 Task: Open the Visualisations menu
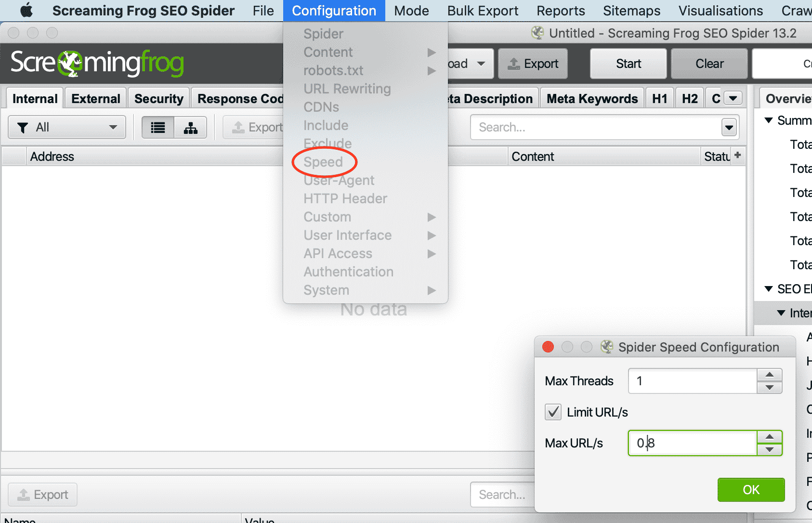click(720, 11)
